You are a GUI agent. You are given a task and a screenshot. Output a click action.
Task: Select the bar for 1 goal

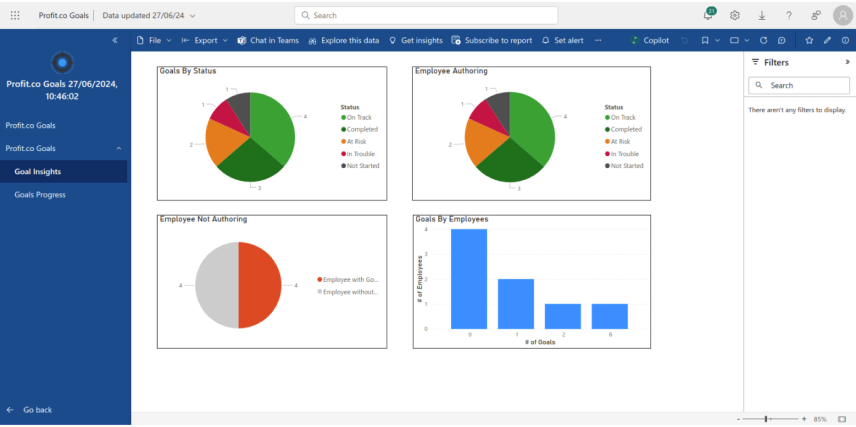pyautogui.click(x=516, y=304)
